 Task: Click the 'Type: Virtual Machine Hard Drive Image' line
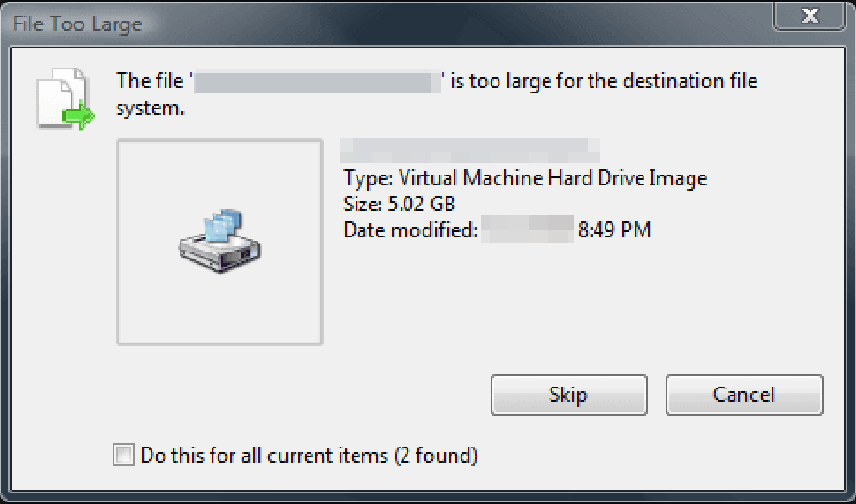525,178
